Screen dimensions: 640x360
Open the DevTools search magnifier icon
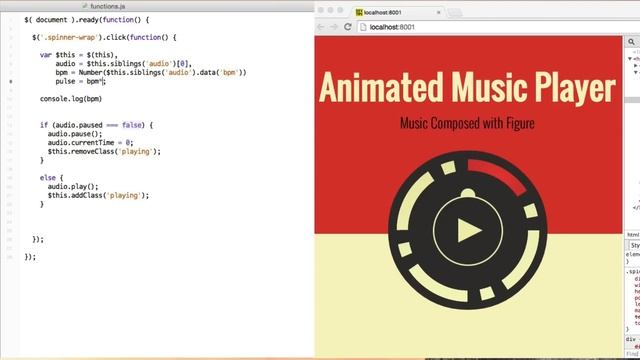pos(631,42)
